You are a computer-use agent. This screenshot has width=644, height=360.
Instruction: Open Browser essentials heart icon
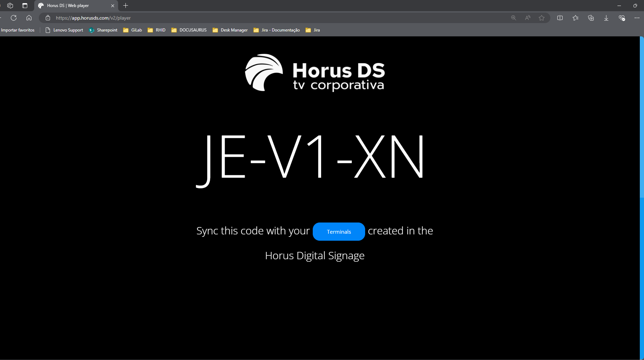pos(622,18)
